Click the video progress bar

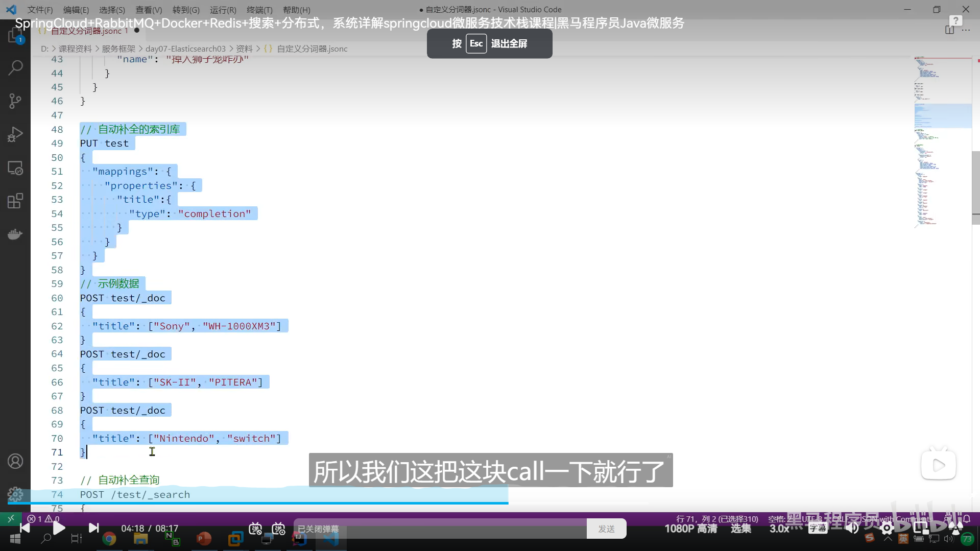[490, 502]
